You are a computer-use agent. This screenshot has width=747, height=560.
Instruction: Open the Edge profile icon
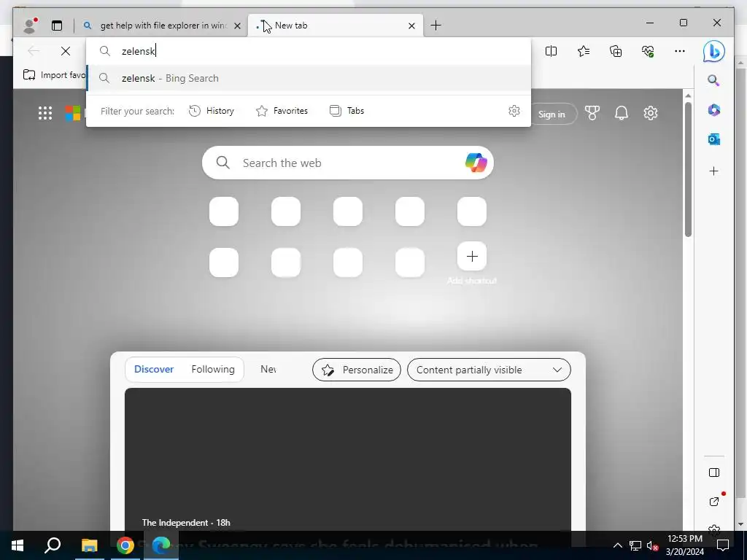30,26
